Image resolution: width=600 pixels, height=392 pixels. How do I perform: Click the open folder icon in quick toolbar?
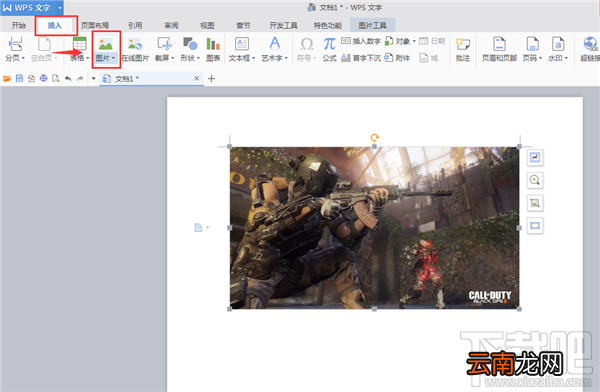(x=7, y=78)
